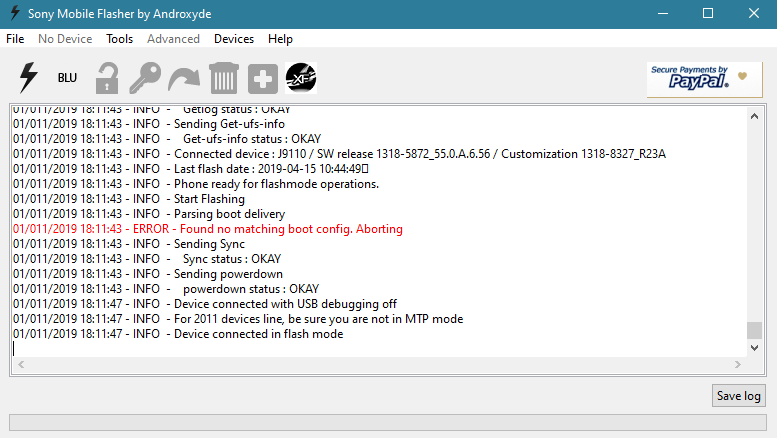Open the Tools menu
Image resolution: width=777 pixels, height=438 pixels.
coord(119,39)
